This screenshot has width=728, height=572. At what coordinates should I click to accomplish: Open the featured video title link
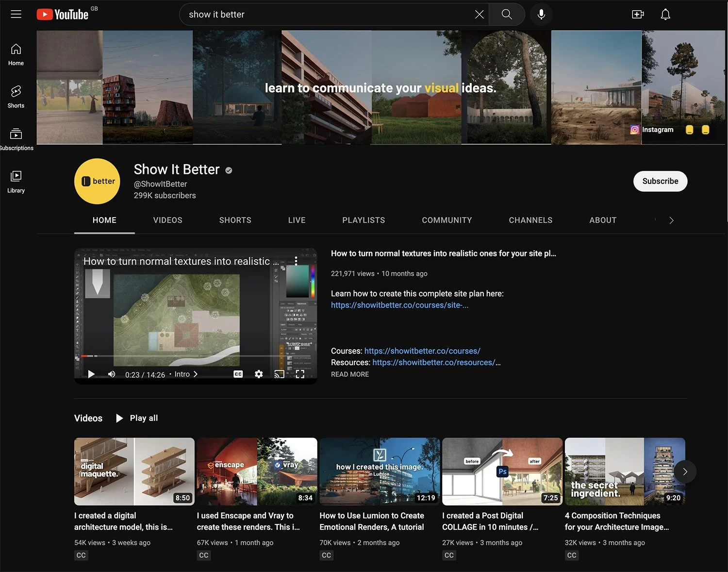pos(444,253)
